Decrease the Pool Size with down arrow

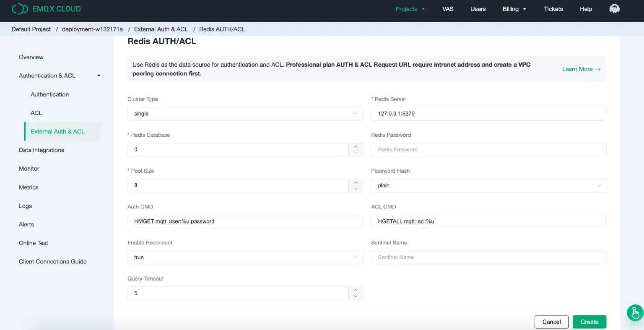(x=356, y=189)
